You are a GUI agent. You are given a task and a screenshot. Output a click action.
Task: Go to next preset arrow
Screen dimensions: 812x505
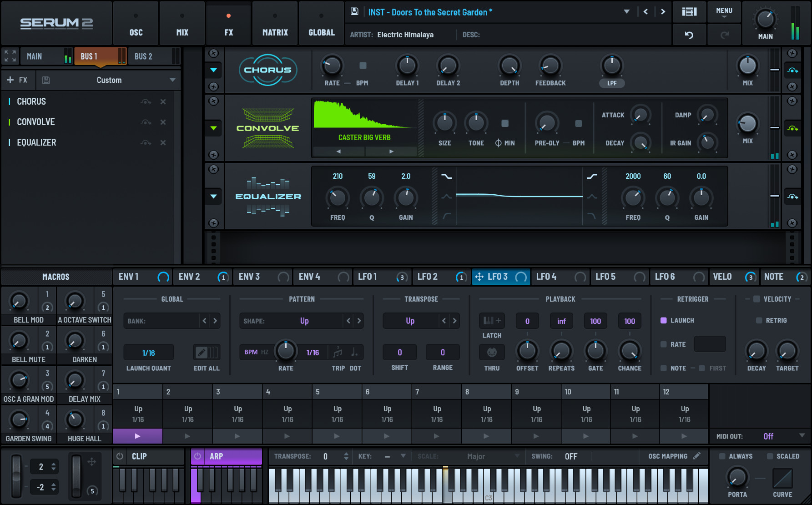663,12
